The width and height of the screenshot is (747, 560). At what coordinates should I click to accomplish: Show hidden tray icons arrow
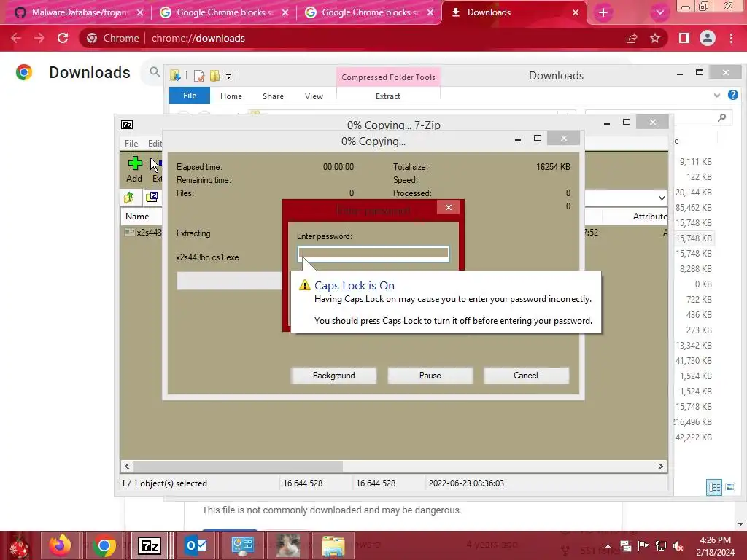point(608,546)
